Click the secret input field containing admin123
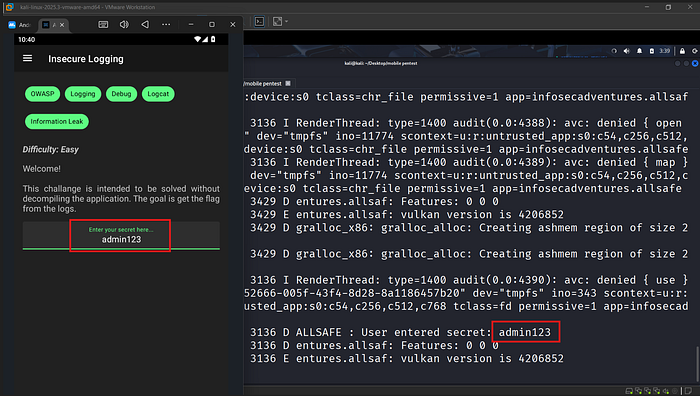Image resolution: width=700 pixels, height=396 pixels. pyautogui.click(x=121, y=236)
